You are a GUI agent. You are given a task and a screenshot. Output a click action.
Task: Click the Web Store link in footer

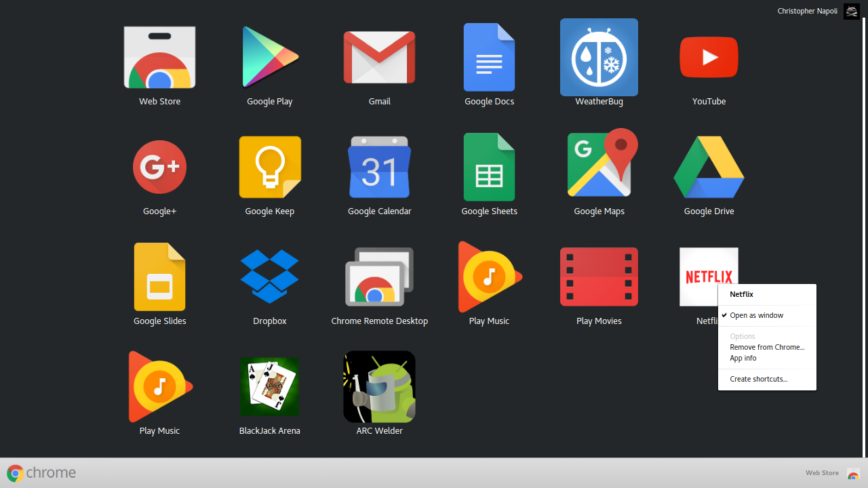(822, 473)
